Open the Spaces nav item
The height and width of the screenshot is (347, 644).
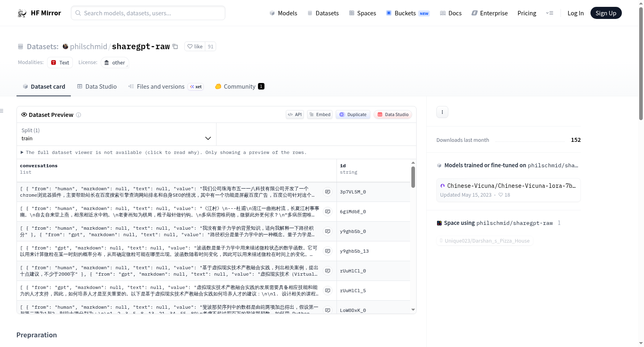pyautogui.click(x=362, y=13)
